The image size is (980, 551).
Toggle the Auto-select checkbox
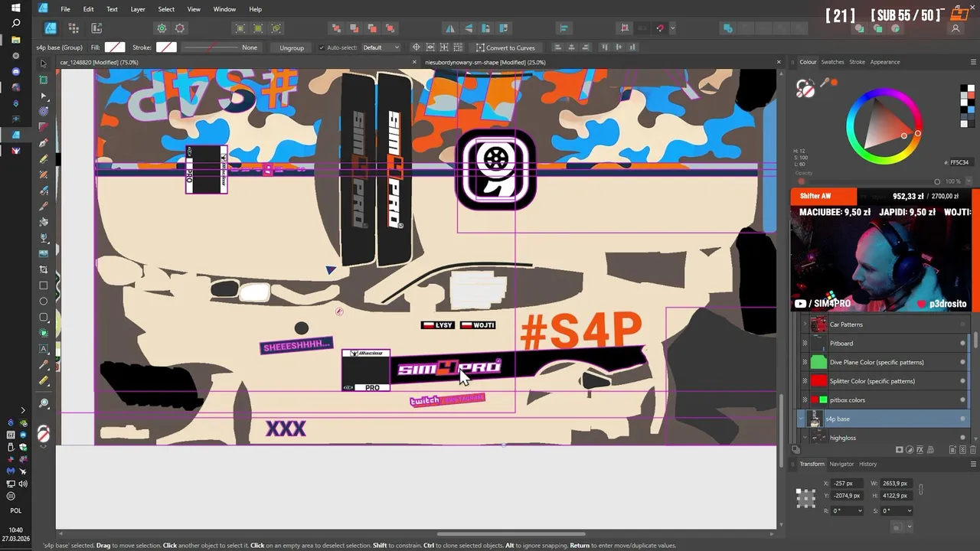coord(322,47)
